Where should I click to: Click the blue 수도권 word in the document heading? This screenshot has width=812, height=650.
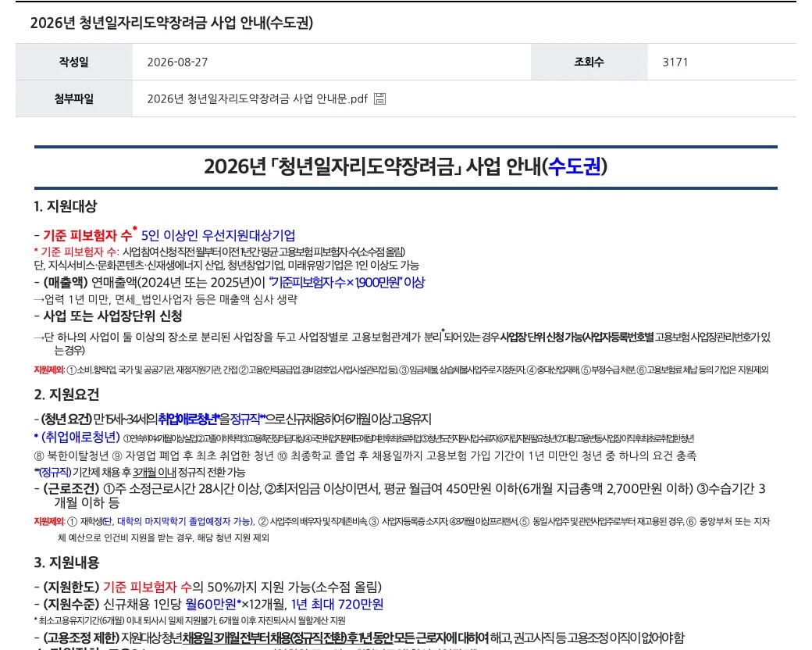[575, 166]
